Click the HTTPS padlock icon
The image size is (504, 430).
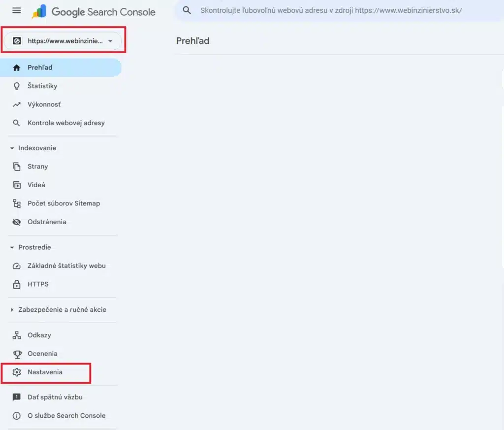click(x=17, y=284)
